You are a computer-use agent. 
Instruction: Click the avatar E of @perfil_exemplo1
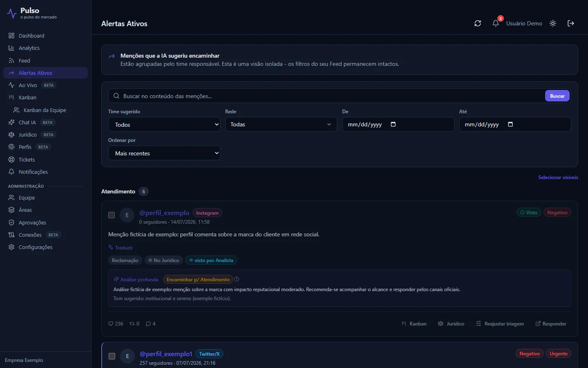point(127,356)
